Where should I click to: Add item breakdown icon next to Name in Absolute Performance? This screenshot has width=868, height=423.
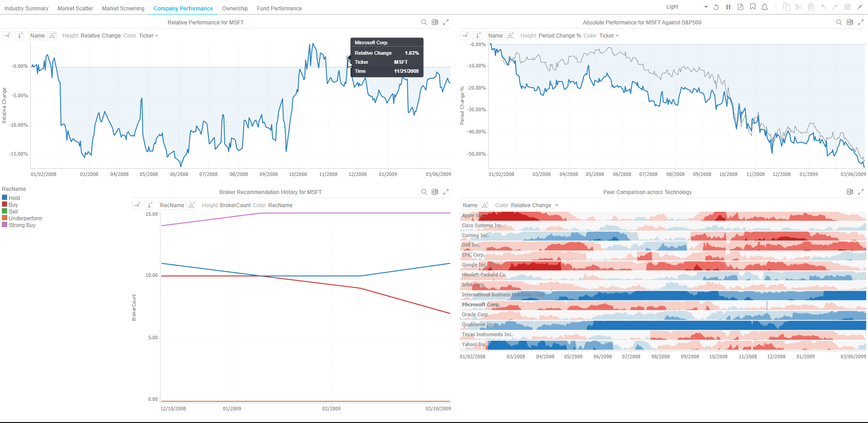[x=510, y=35]
